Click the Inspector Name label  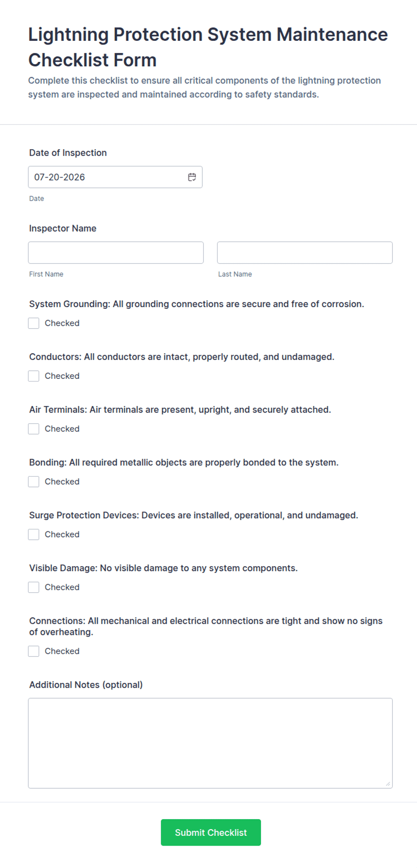63,228
